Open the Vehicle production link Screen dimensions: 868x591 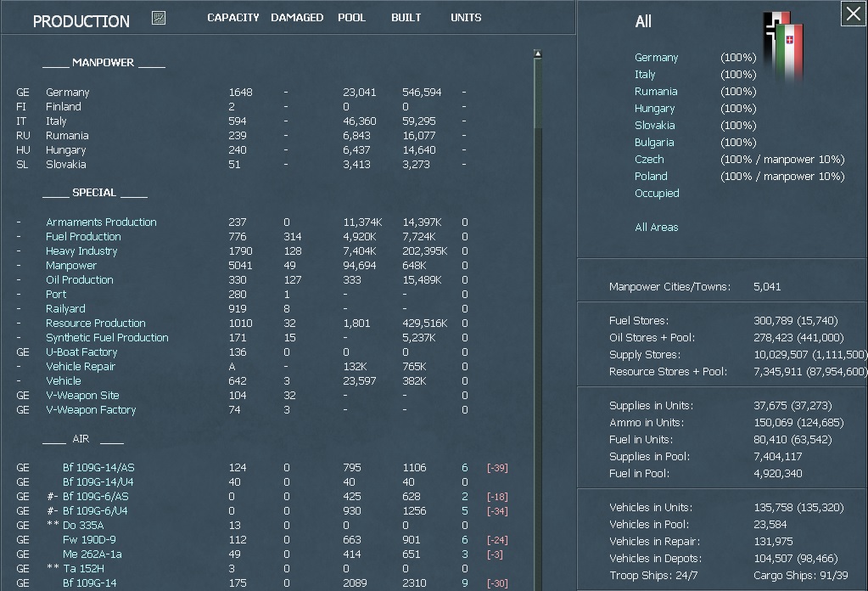click(63, 380)
